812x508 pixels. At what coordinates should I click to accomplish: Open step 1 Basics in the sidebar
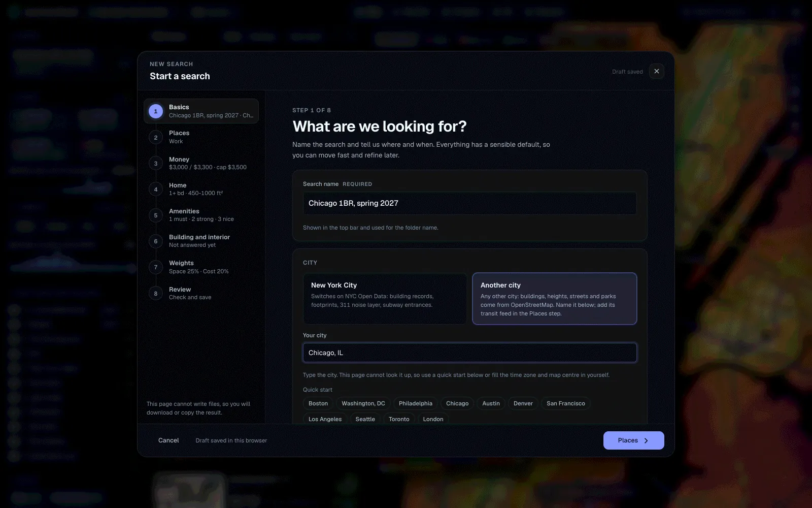point(201,111)
